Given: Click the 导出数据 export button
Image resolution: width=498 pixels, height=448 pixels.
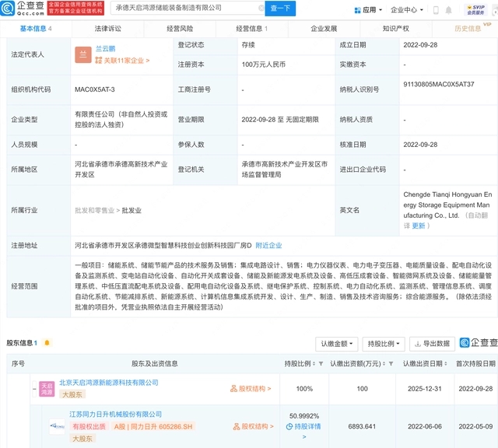Looking at the screenshot, I should (431, 343).
